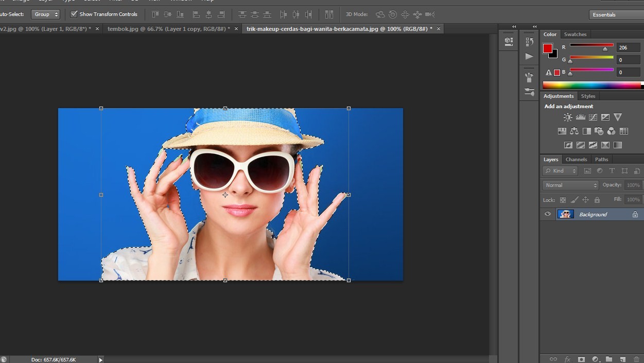Open the Swatches tab
644x363 pixels.
[x=575, y=34]
